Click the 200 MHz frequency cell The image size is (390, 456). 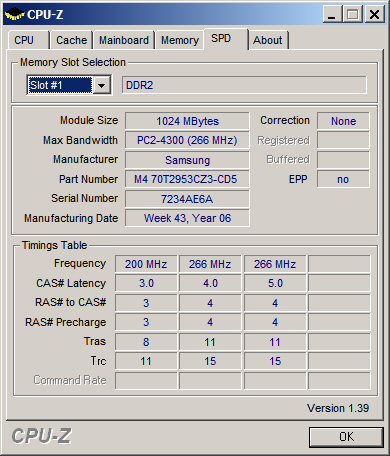pos(146,264)
